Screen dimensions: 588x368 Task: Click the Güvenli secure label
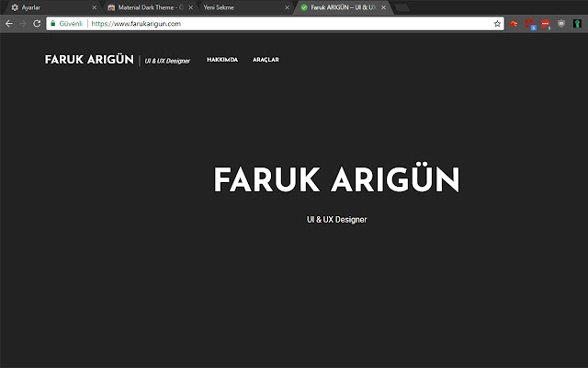click(71, 24)
